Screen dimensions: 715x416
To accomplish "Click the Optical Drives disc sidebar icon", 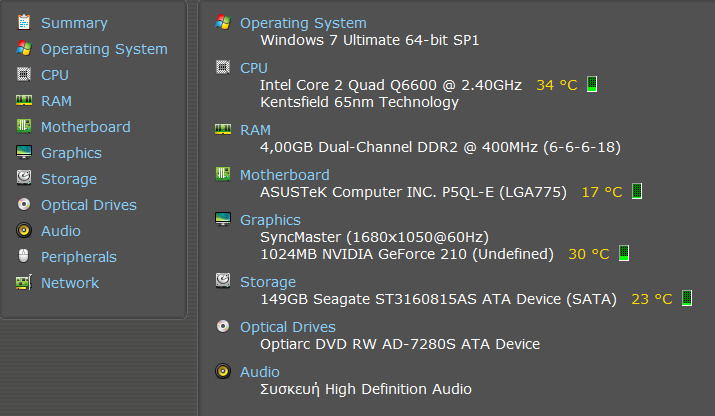I will click(x=24, y=204).
